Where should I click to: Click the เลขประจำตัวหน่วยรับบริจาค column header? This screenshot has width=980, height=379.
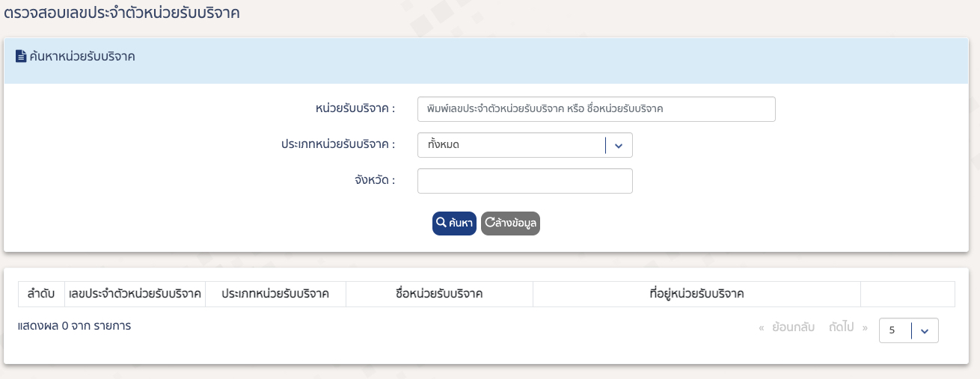[x=135, y=294]
